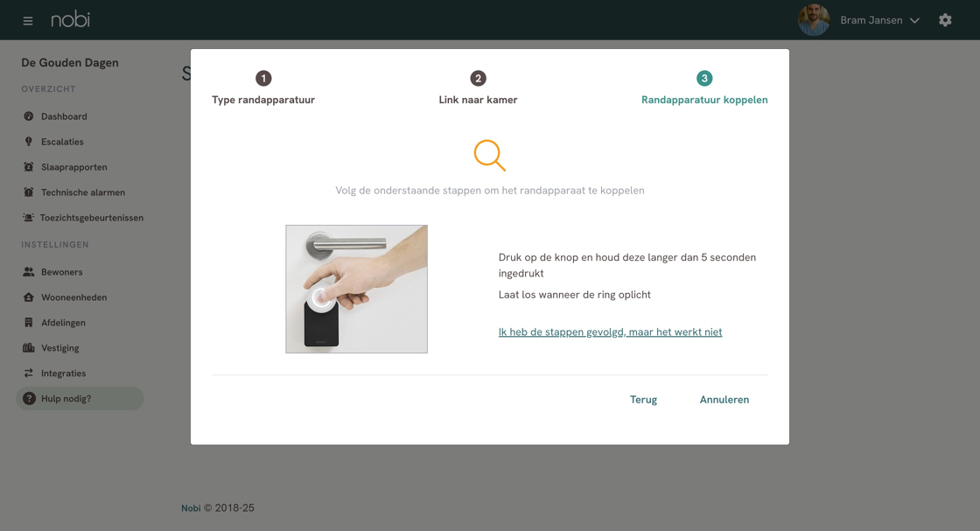The width and height of the screenshot is (980, 531).
Task: Open the settings gear icon
Action: [x=945, y=20]
